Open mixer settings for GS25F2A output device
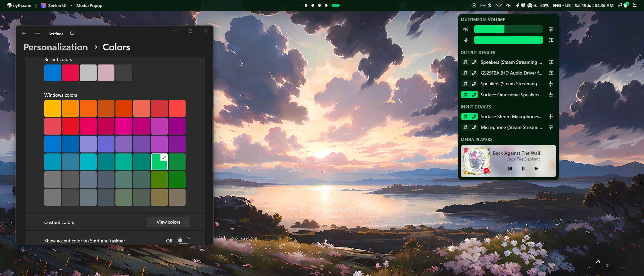This screenshot has height=276, width=644. [x=551, y=73]
